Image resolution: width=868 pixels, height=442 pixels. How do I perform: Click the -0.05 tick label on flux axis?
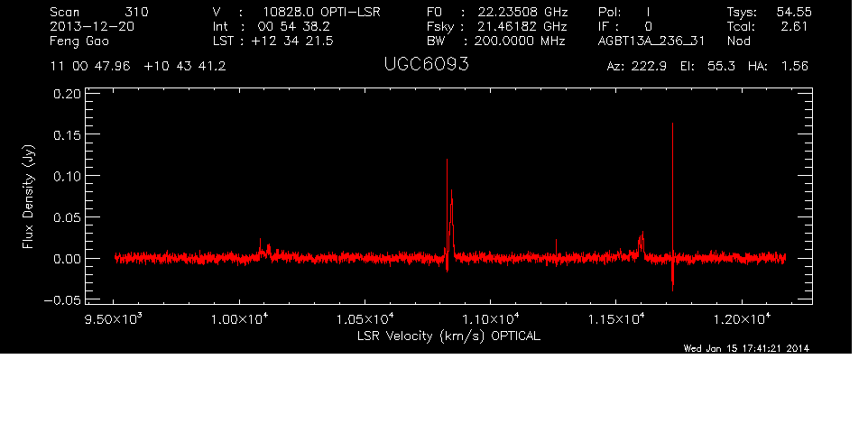pos(62,300)
